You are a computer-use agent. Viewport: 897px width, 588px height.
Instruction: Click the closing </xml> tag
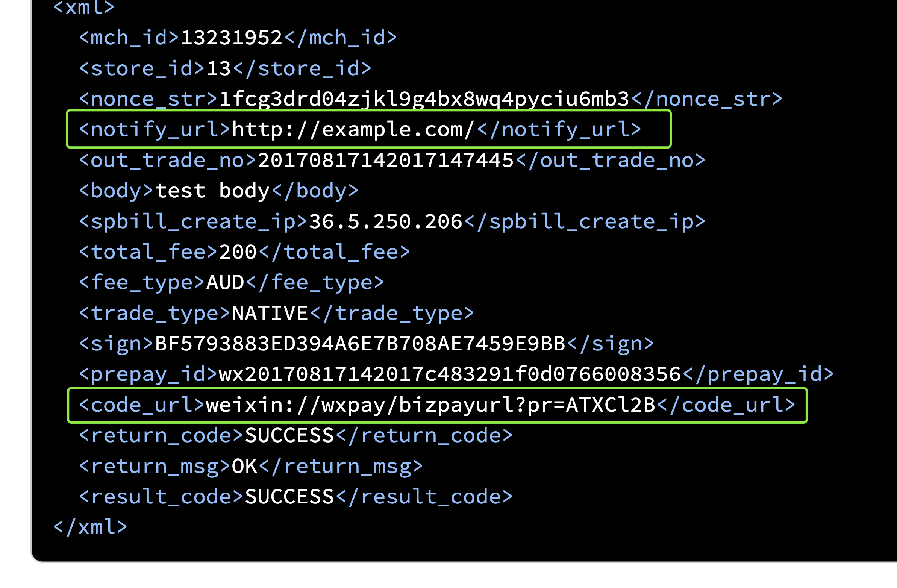tap(91, 527)
